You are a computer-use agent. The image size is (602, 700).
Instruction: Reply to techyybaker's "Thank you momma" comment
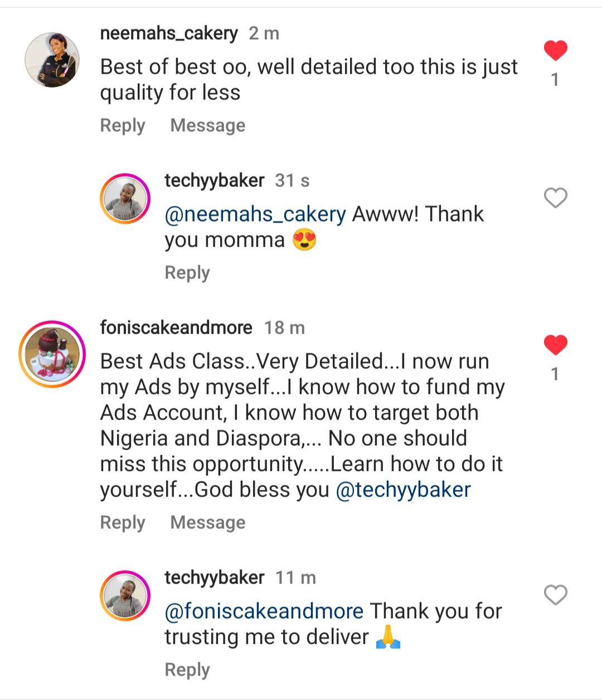187,273
